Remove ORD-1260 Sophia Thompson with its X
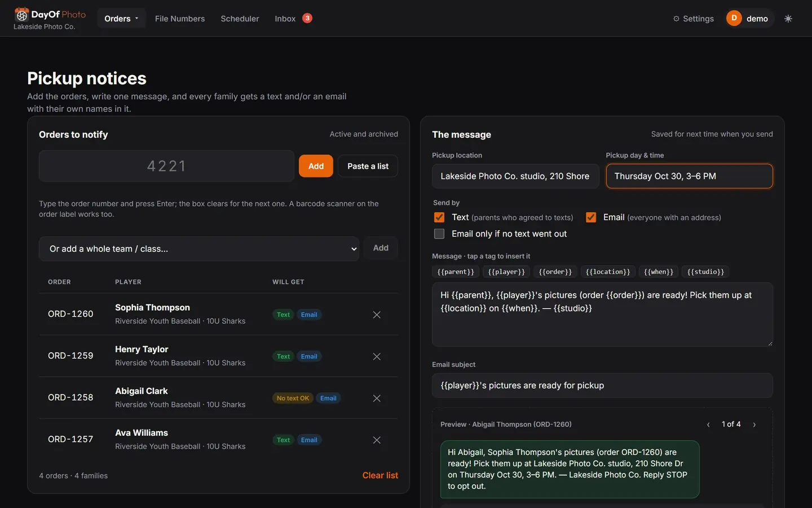Viewport: 812px width, 508px height. pyautogui.click(x=377, y=314)
